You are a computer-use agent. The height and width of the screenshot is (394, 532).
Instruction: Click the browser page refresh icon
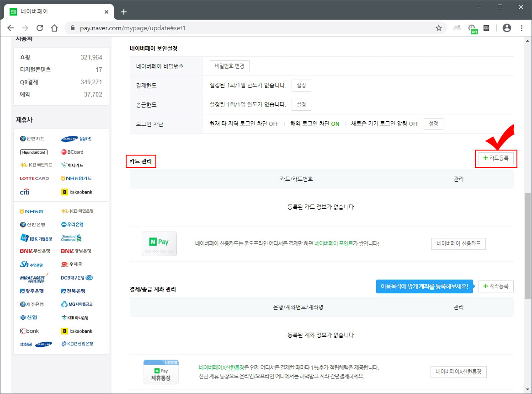(x=39, y=28)
